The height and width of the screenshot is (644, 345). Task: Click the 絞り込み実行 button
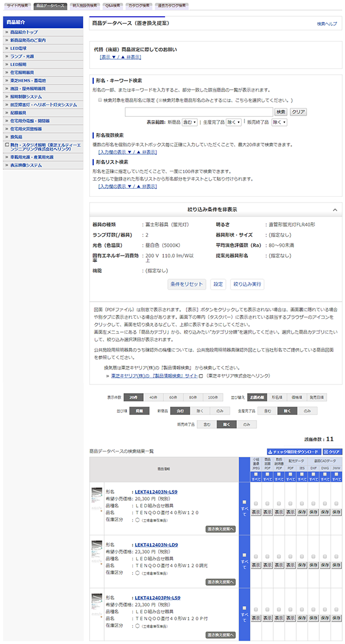(x=247, y=284)
